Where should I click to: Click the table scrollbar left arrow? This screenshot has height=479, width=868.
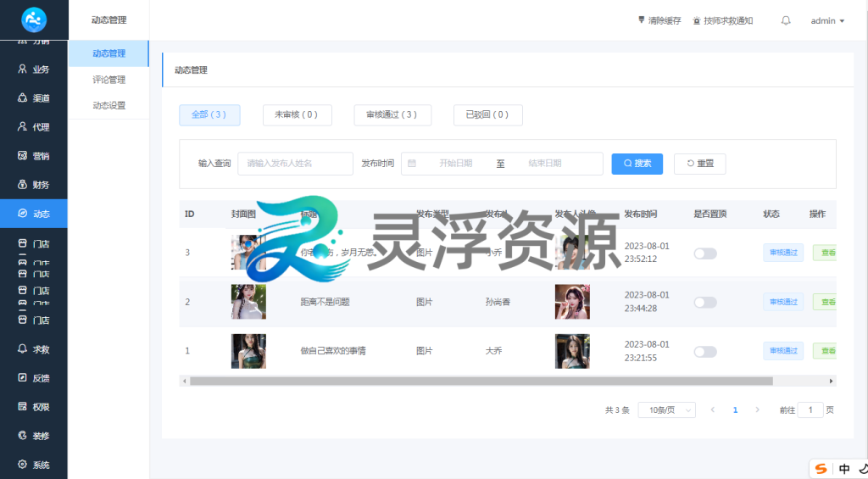184,381
